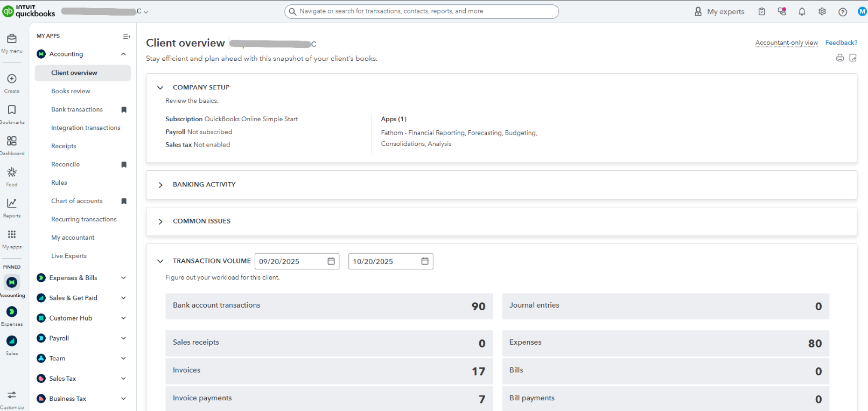Expand the Team group
Screen dimensions: 868x411
tap(123, 358)
